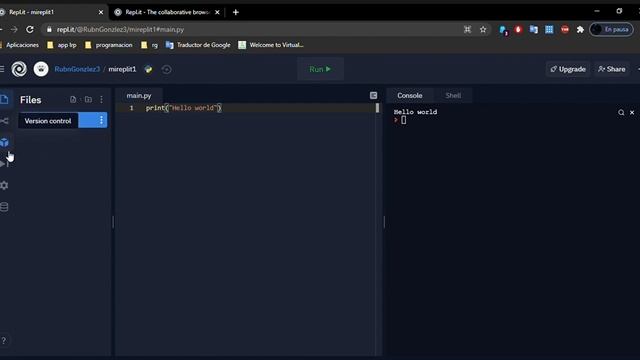Open the Version control sidebar icon
This screenshot has width=640, height=360.
coord(4,121)
